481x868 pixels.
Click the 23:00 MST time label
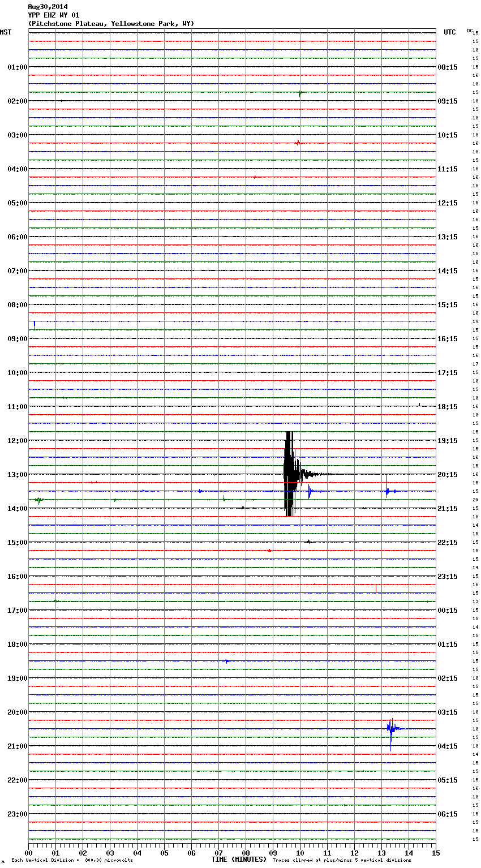tap(17, 814)
